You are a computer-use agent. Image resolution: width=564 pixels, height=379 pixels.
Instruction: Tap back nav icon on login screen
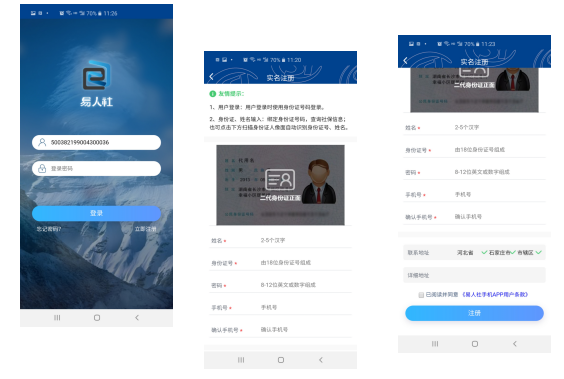click(x=137, y=318)
